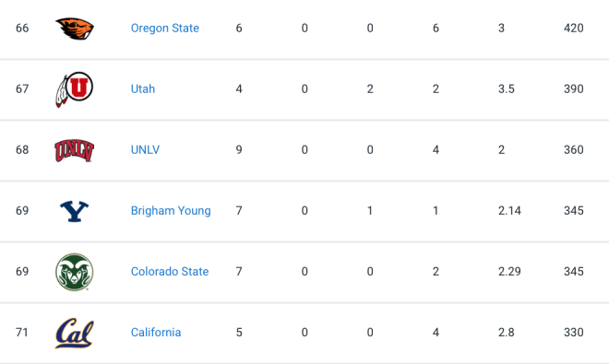Open the California team link
This screenshot has height=364, width=609.
tap(156, 332)
